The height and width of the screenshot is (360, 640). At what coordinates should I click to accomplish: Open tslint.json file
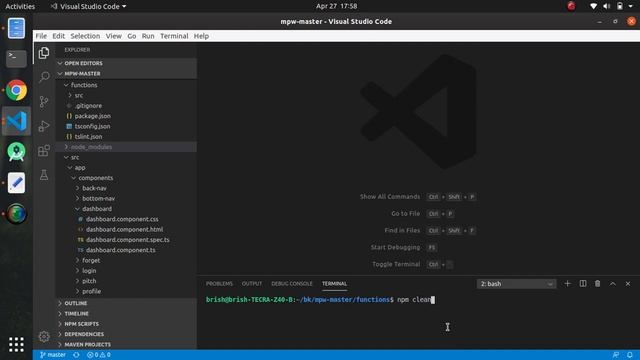tap(126, 136)
